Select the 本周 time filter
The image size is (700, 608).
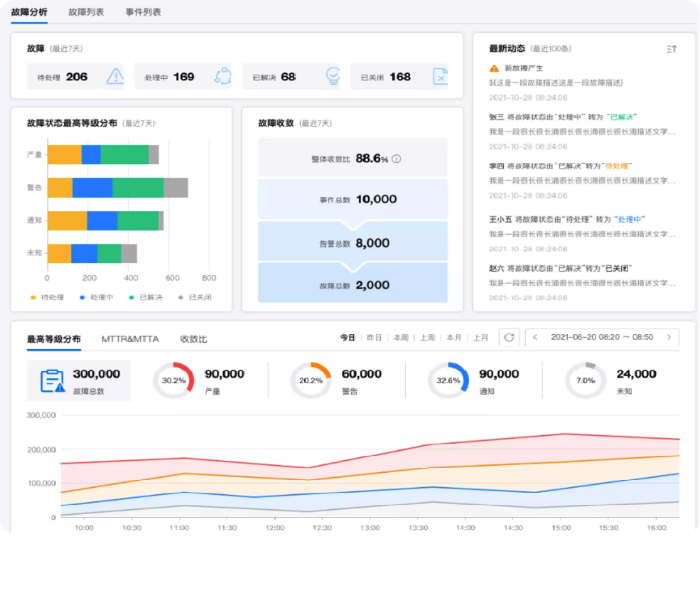click(x=402, y=338)
